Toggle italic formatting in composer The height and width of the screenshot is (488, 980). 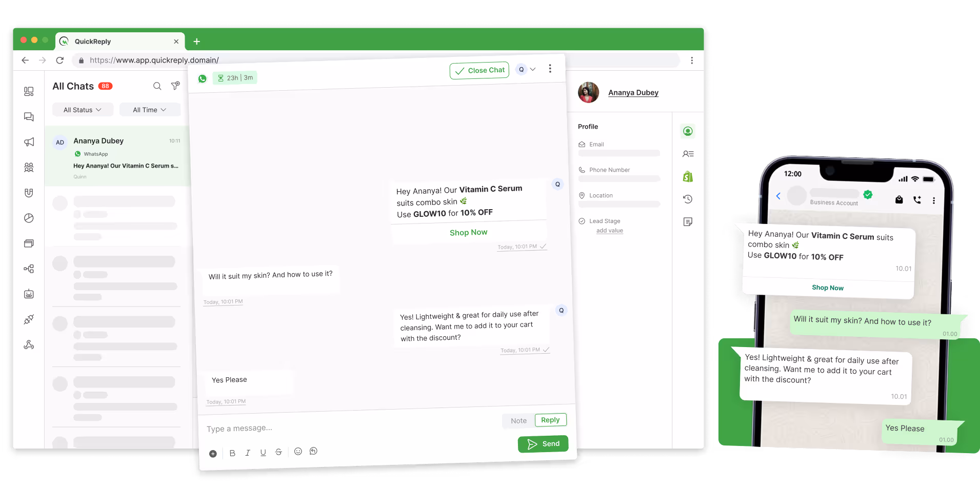[x=248, y=453]
